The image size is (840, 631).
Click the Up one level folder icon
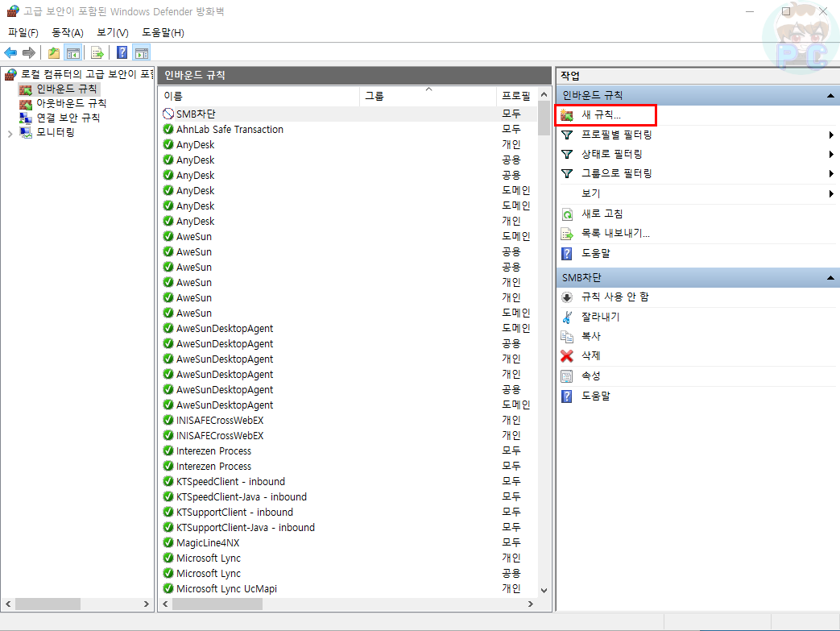point(54,52)
